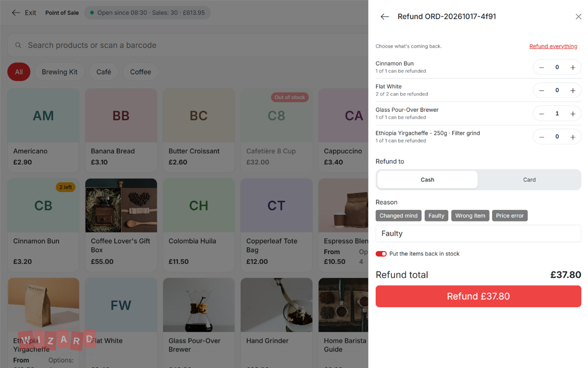Select Card as the refund method
The width and height of the screenshot is (588, 368).
coord(529,180)
